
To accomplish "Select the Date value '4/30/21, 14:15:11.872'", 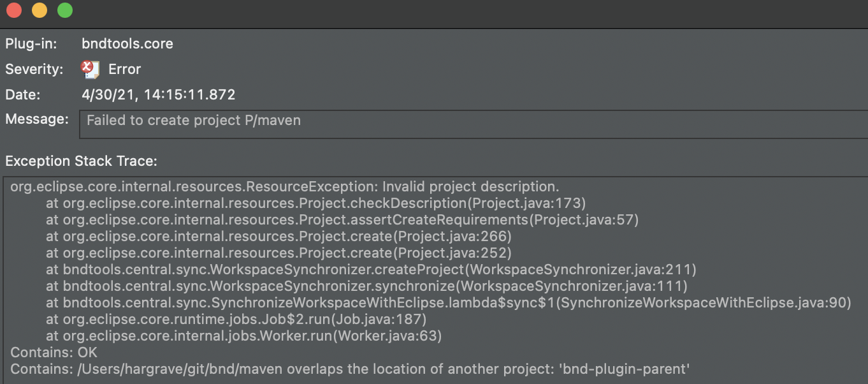I will [158, 94].
